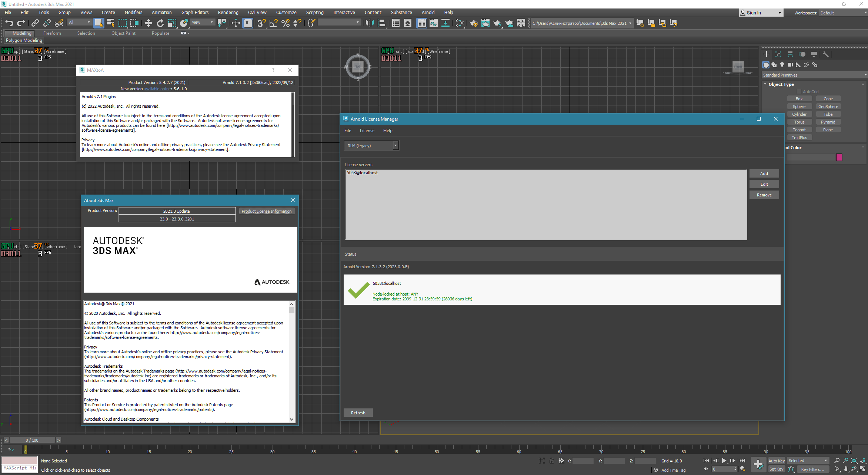Click the magenta object color swatch

839,157
